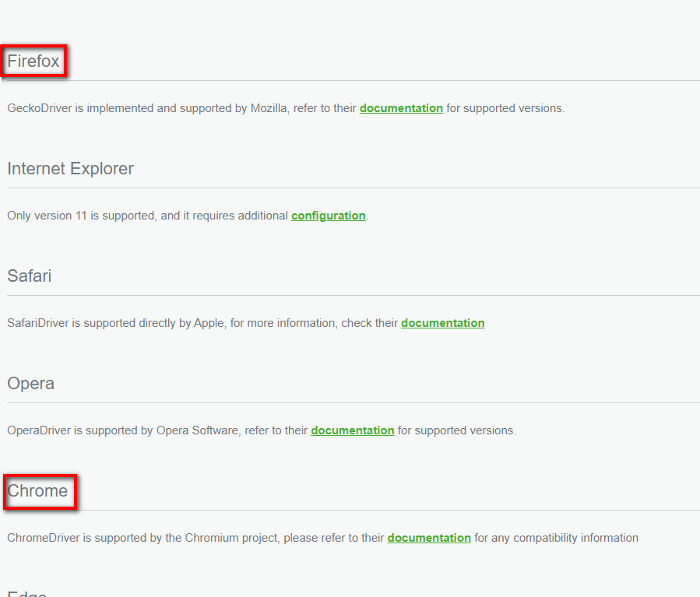Click the text "Only version 11"
700x597 pixels.
[x=47, y=216]
